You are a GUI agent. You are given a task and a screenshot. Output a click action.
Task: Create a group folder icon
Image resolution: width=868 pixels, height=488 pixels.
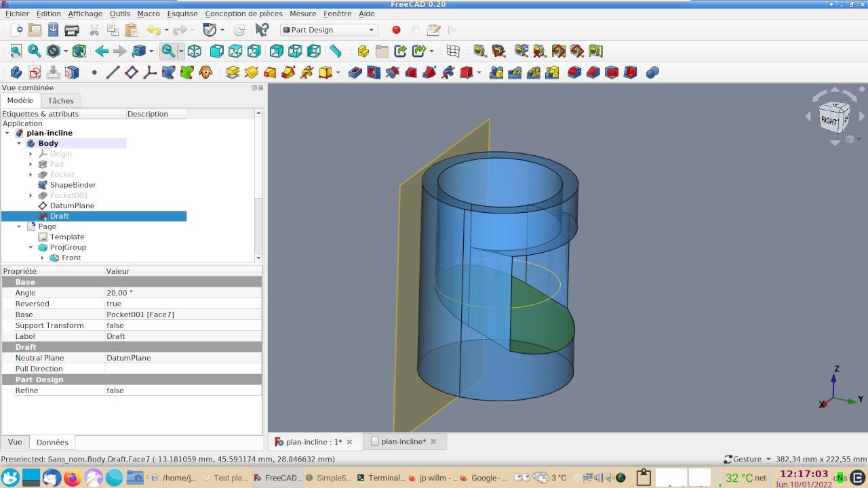(x=382, y=51)
